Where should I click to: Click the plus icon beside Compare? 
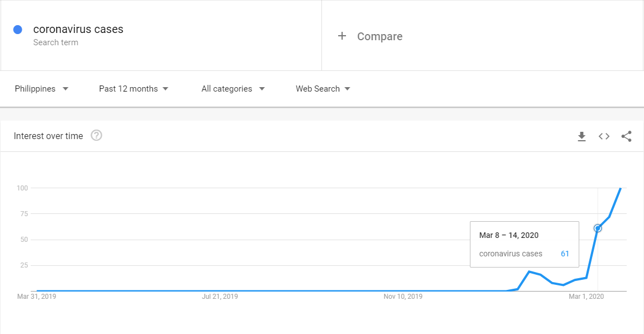coord(342,36)
